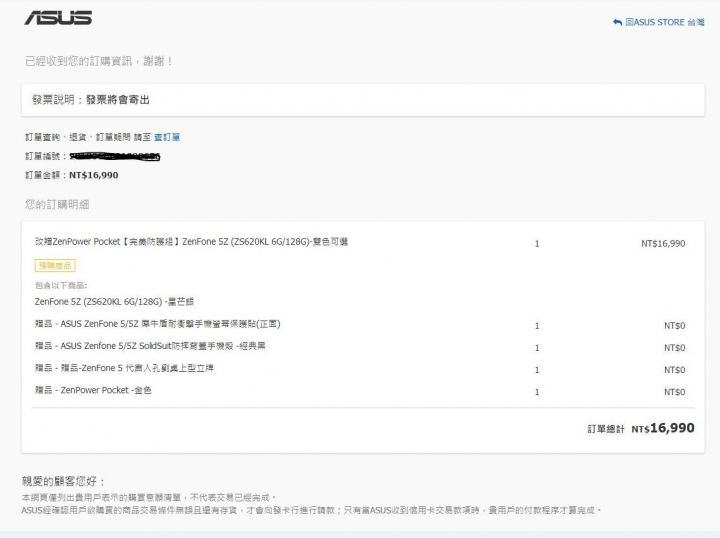Click the ASUS logo
Viewport: 720px width, 538px height.
point(58,17)
